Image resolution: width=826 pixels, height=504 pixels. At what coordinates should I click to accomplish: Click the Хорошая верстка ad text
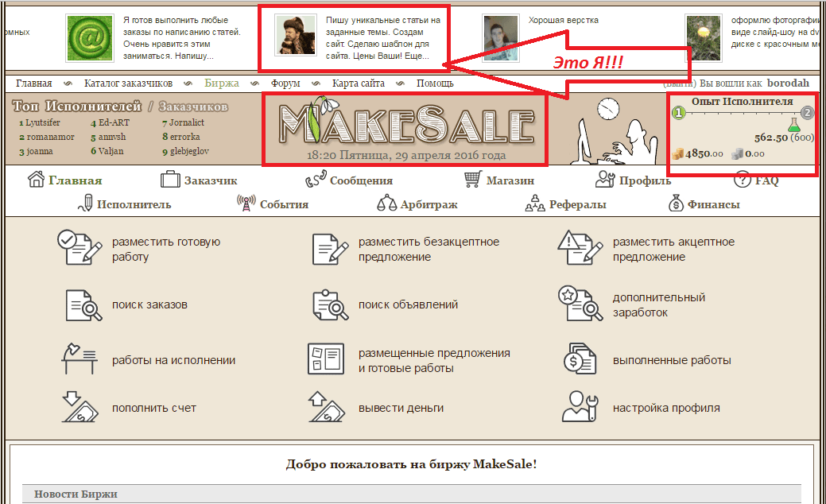[563, 20]
